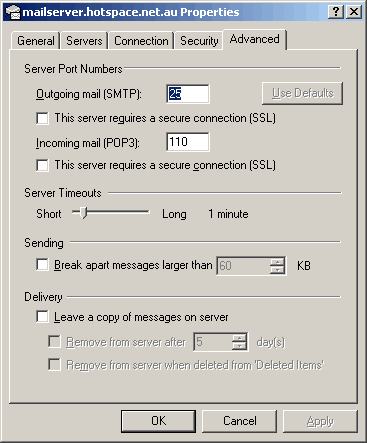The height and width of the screenshot is (443, 367).
Task: Go to the Security tab
Action: tap(199, 41)
